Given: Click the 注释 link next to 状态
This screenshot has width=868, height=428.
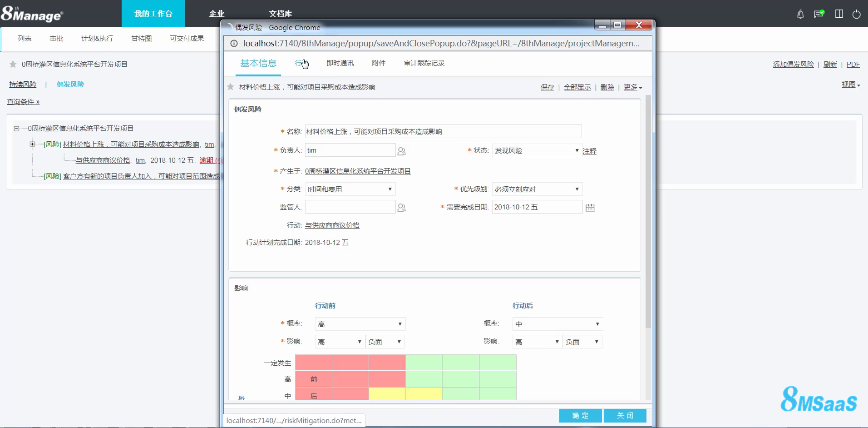Looking at the screenshot, I should 589,151.
